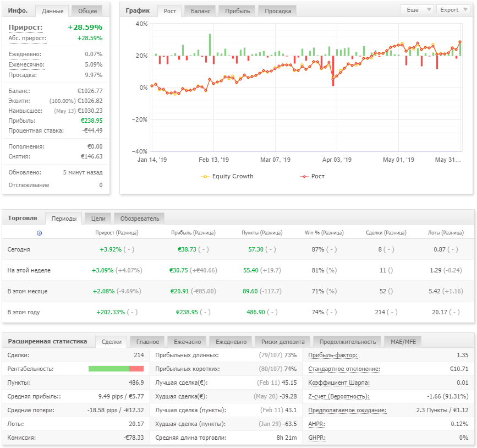Open the Главное statistics tab
The height and width of the screenshot is (448, 477).
pyautogui.click(x=147, y=342)
